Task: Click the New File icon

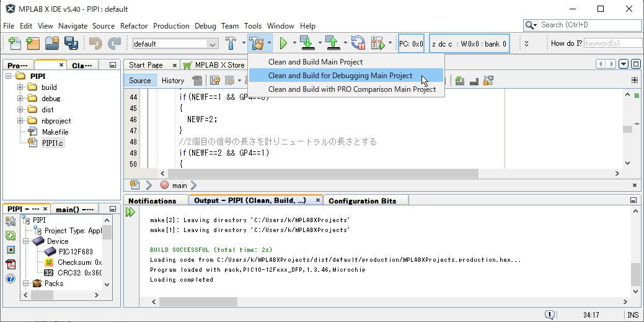Action: [x=15, y=43]
